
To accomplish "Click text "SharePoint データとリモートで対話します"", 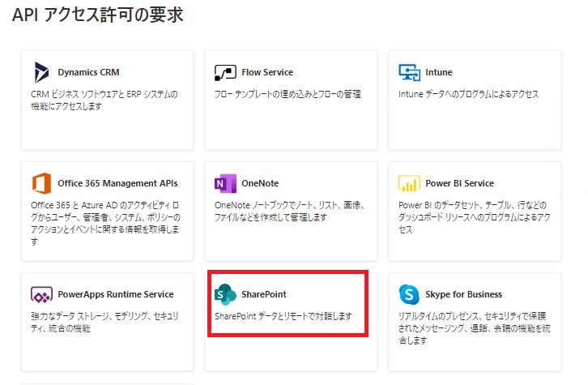I will 283,316.
